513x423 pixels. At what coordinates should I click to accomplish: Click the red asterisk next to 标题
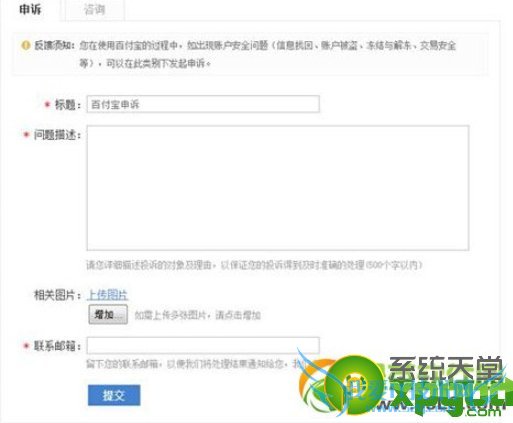pos(47,105)
